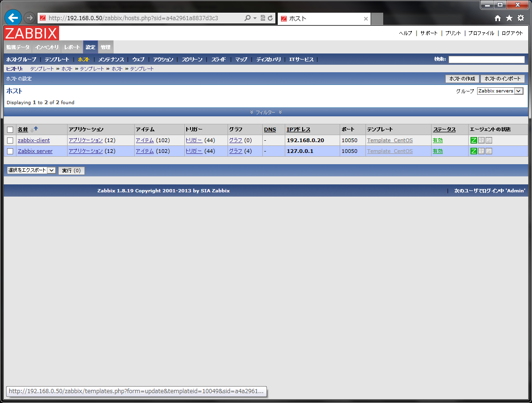The width and height of the screenshot is (532, 403).
Task: Open the 選択をエクスポート action dropdown
Action: point(31,170)
